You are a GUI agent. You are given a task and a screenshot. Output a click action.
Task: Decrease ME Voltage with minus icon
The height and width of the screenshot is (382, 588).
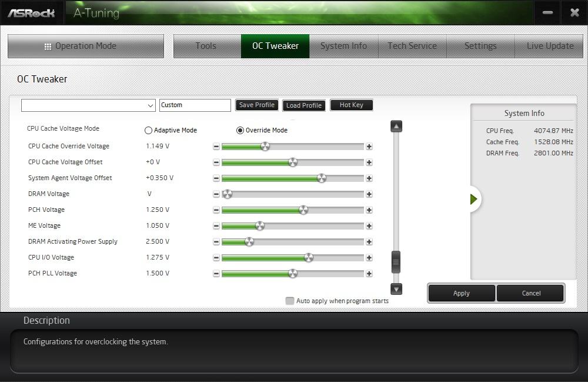pos(216,226)
